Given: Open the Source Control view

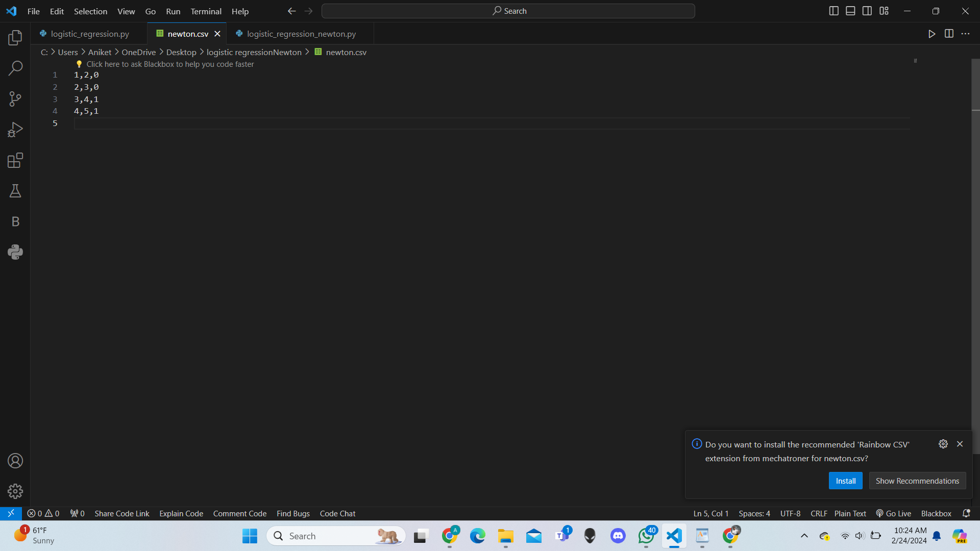Looking at the screenshot, I should tap(15, 99).
